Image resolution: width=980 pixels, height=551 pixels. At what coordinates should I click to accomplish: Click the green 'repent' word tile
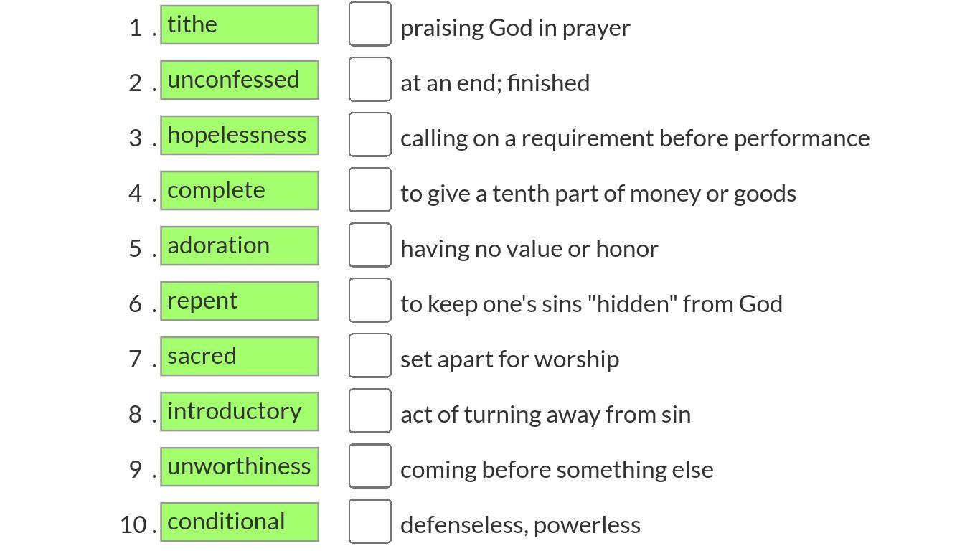[x=240, y=301]
